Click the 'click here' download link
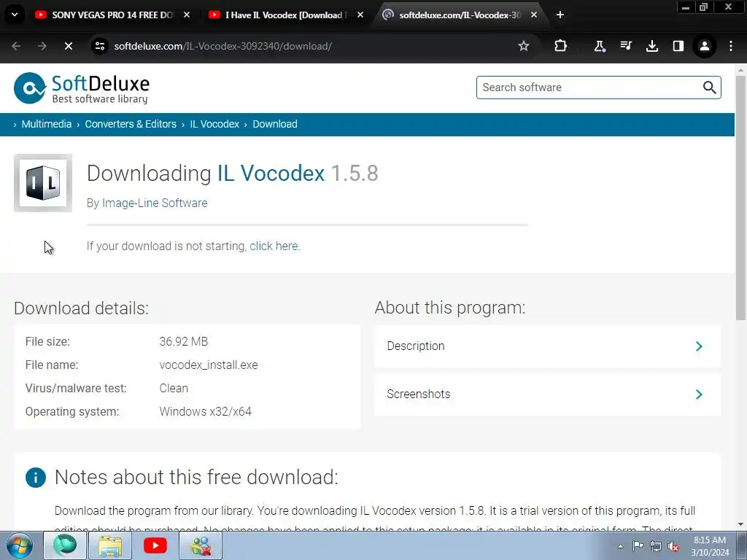747x560 pixels. click(x=274, y=246)
